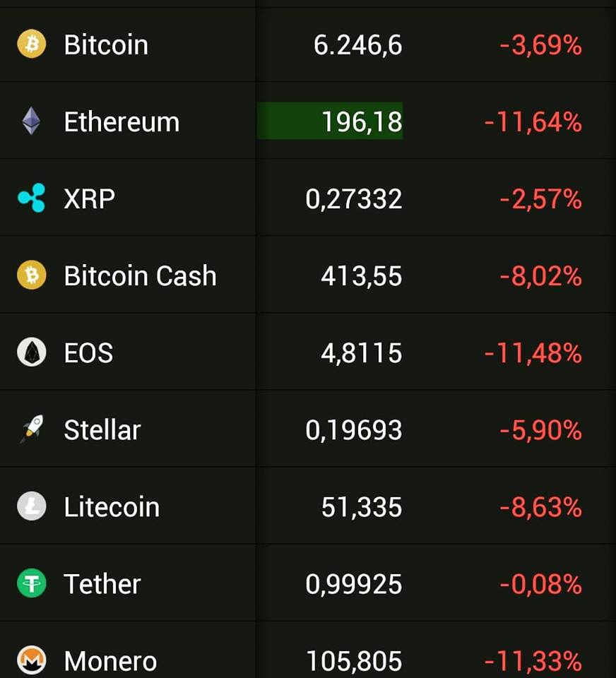The width and height of the screenshot is (616, 678).
Task: Open the Bitcoin name label
Action: (106, 44)
